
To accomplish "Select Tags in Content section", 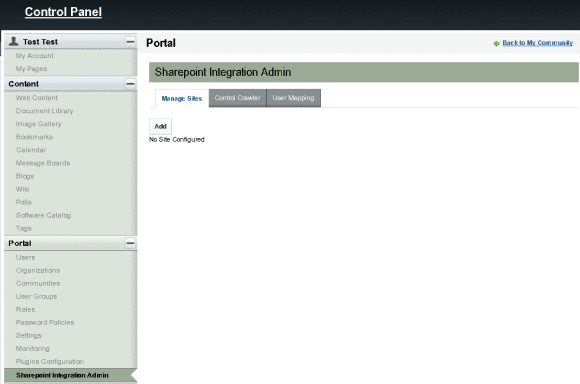I will coord(24,228).
